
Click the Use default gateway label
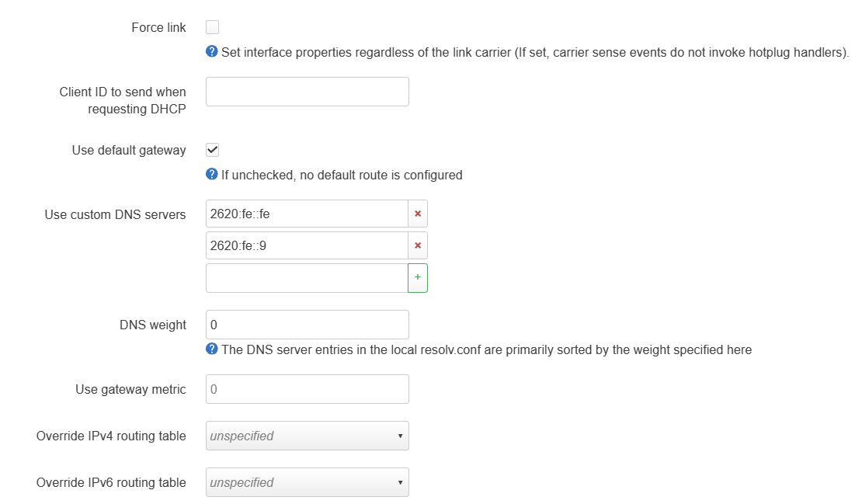point(129,150)
